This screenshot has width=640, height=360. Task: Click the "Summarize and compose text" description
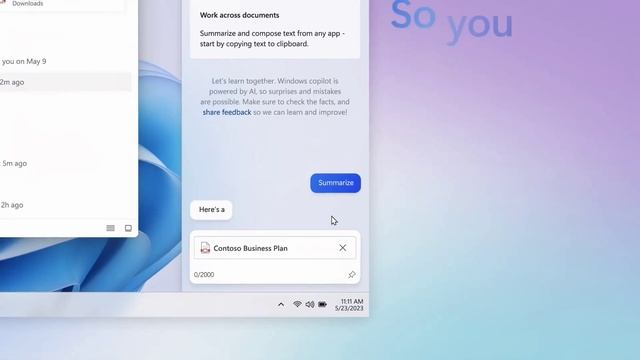[x=272, y=39]
